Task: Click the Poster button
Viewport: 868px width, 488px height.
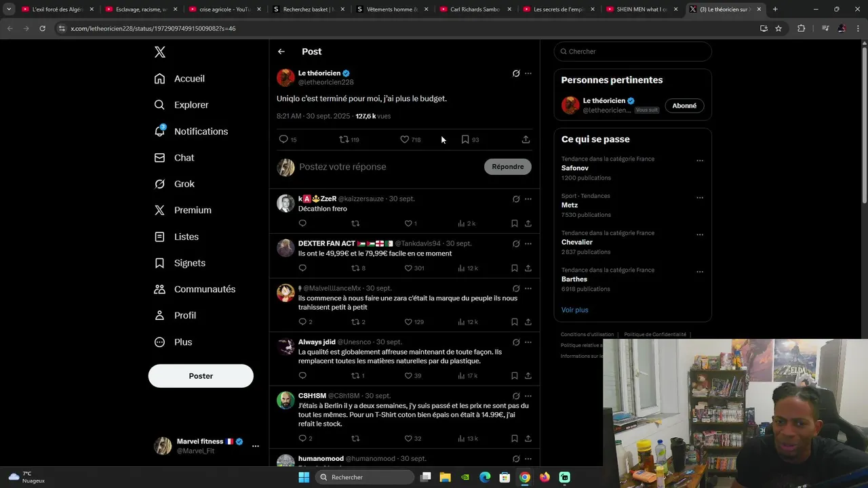Action: tap(201, 376)
